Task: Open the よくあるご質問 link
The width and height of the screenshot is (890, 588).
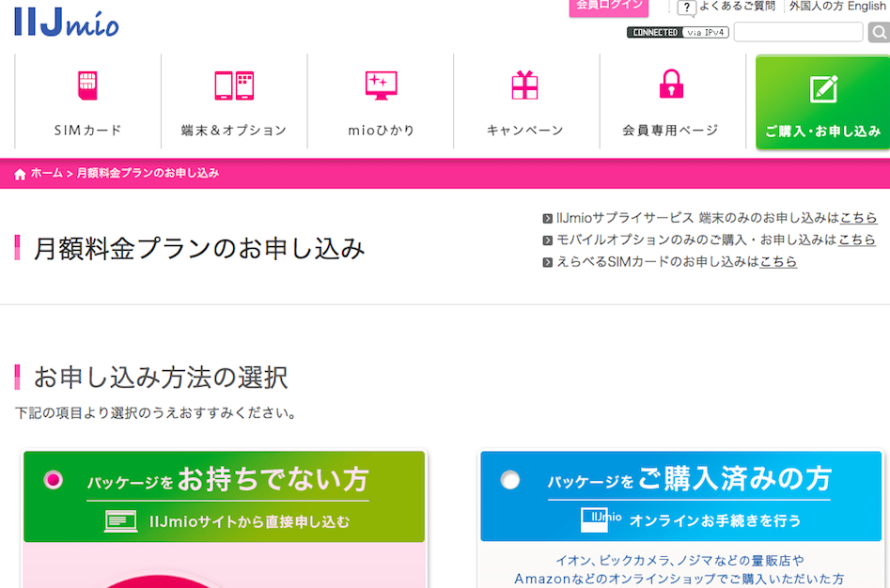Action: pyautogui.click(x=737, y=7)
